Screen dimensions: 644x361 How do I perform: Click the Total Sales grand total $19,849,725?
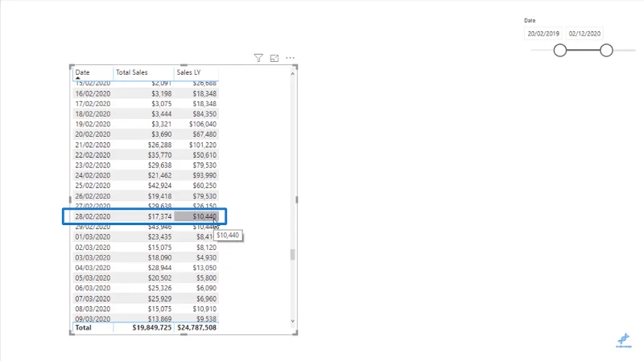pos(151,328)
